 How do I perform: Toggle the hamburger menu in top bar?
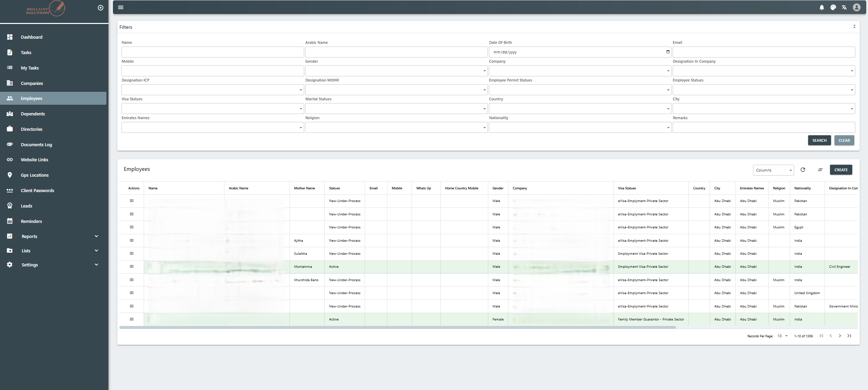coord(121,8)
